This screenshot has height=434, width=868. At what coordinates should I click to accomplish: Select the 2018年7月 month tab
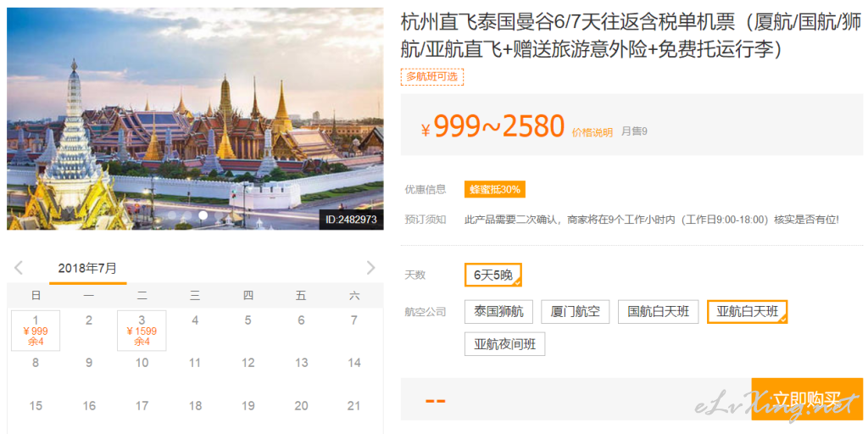click(87, 269)
